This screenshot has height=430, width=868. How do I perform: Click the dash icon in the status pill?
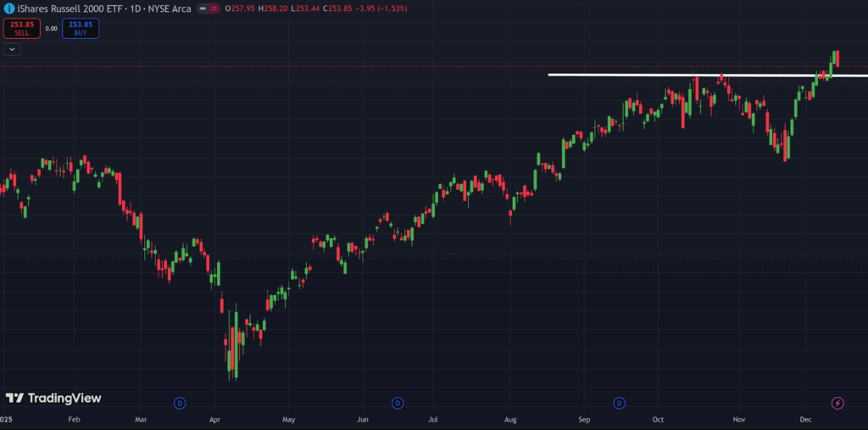point(202,8)
